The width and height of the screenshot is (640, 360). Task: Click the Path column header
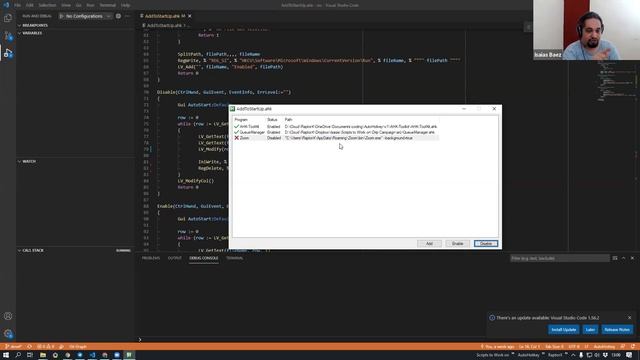point(361,120)
